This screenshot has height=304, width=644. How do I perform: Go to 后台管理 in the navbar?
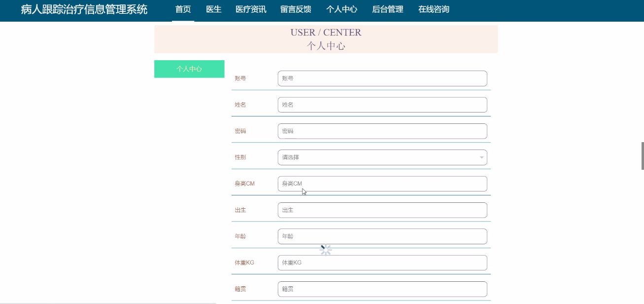coord(387,9)
